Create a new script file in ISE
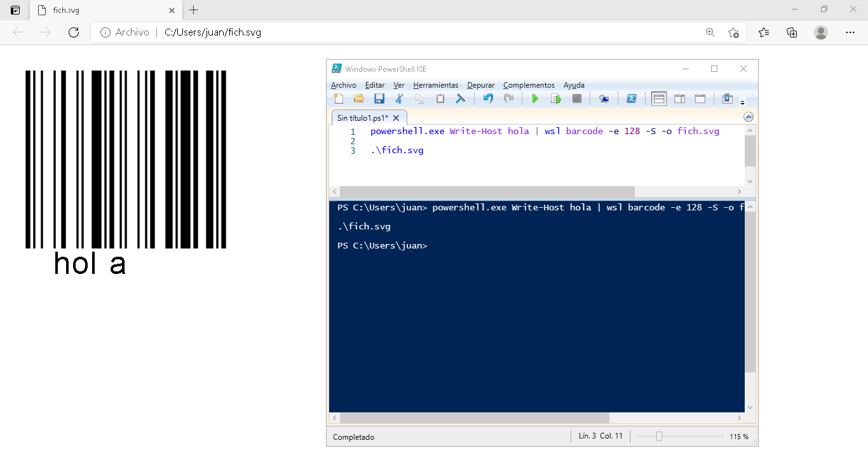868x462 pixels. (339, 99)
